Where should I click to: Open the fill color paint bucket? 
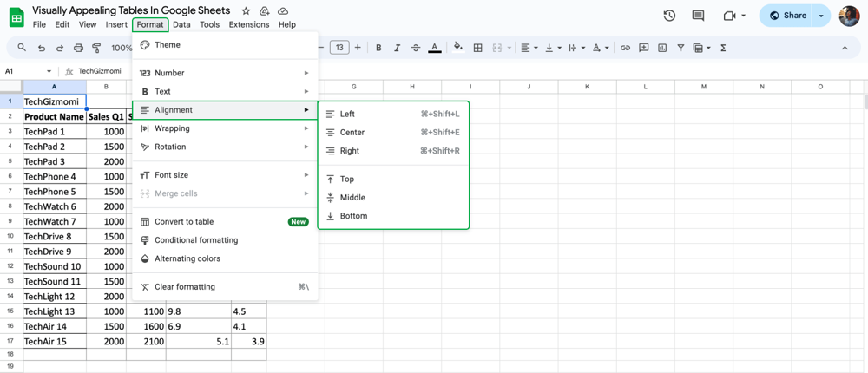[x=457, y=48]
